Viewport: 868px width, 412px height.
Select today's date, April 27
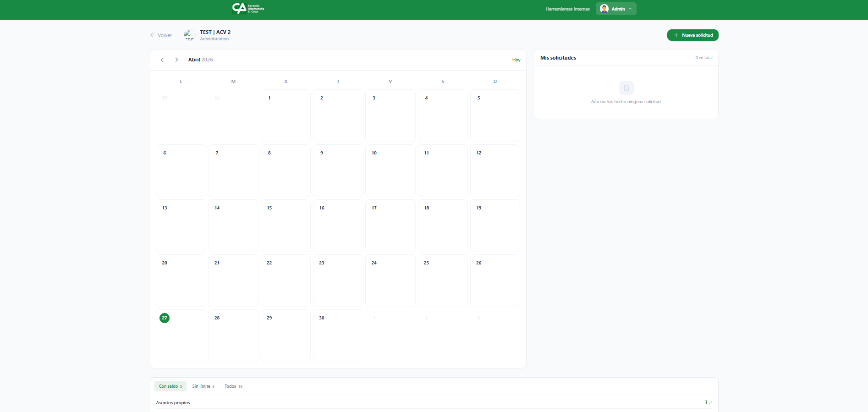pyautogui.click(x=181, y=335)
